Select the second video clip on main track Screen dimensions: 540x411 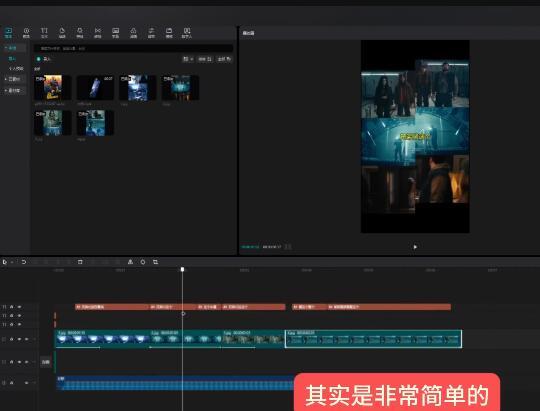click(x=185, y=339)
